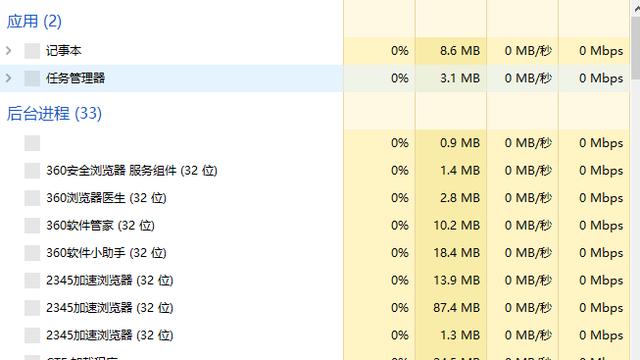The image size is (640, 360).
Task: Select 360软件小助手 (32 位) process
Action: 106,253
